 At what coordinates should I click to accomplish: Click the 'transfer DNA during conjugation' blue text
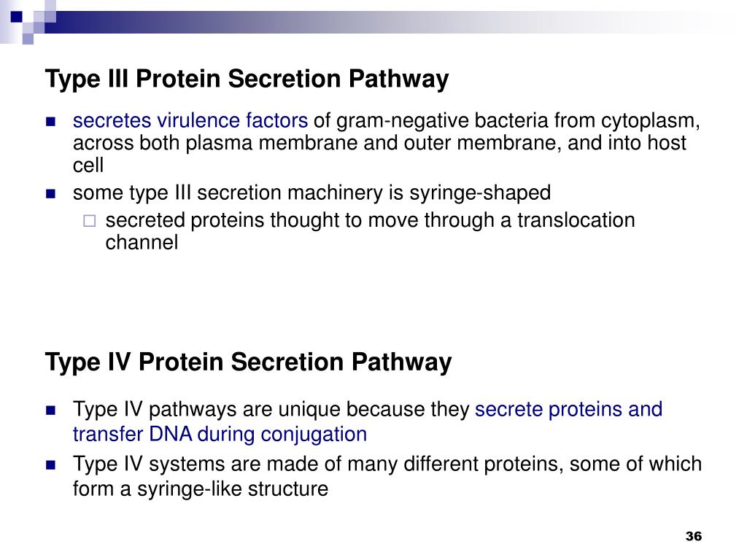coord(220,435)
